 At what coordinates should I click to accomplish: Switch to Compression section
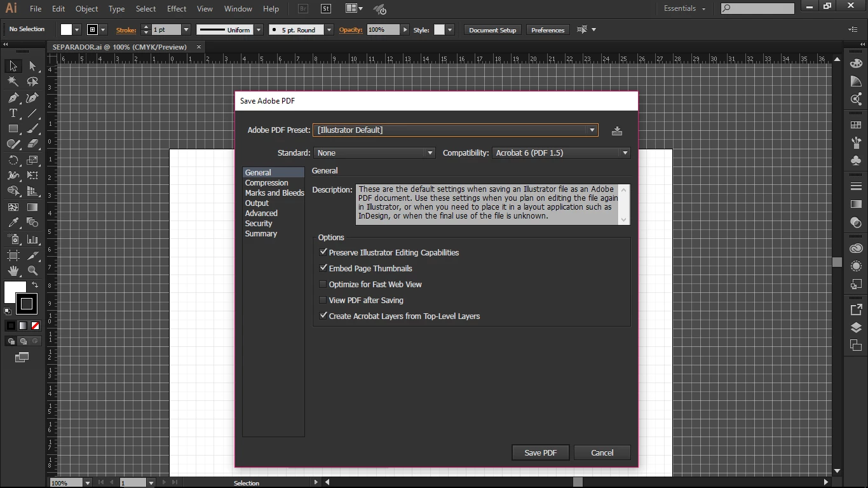click(x=267, y=182)
